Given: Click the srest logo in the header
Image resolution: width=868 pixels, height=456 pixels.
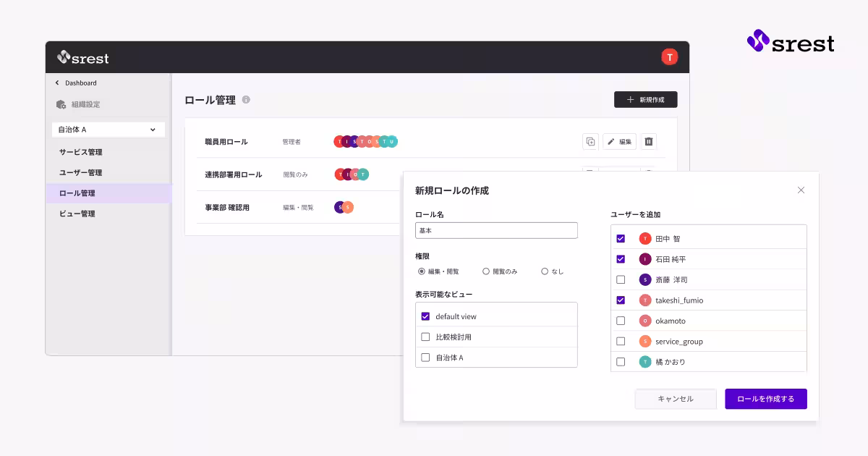Looking at the screenshot, I should (x=82, y=58).
